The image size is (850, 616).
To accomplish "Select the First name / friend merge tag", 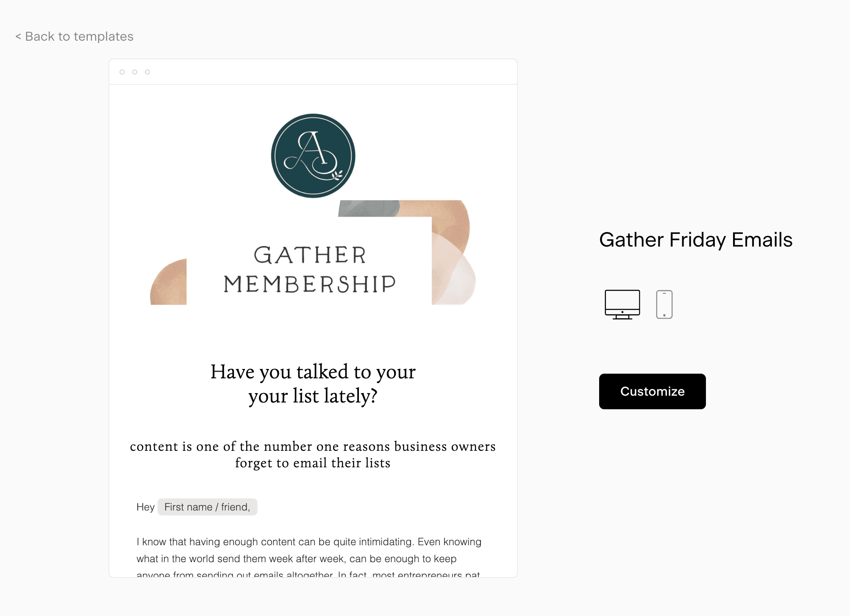I will 207,507.
